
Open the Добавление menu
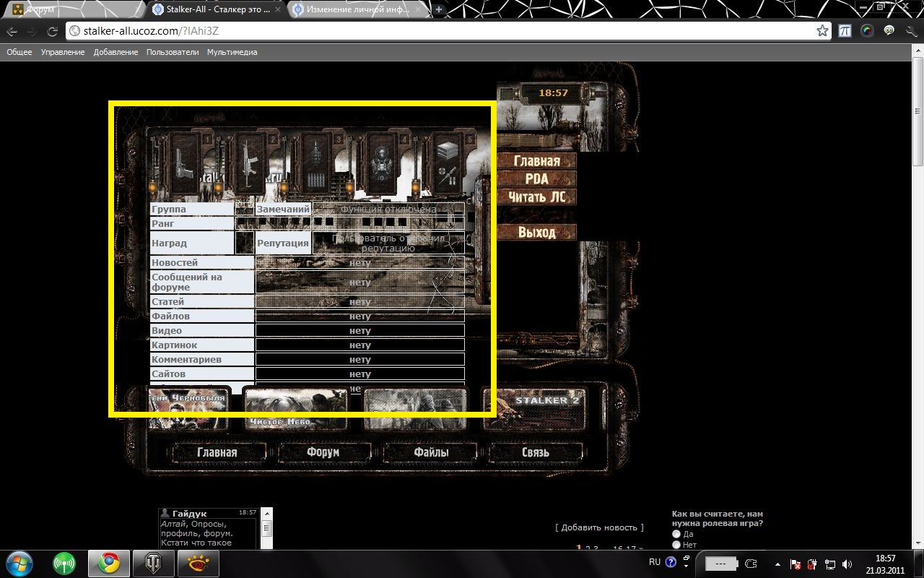click(x=115, y=52)
